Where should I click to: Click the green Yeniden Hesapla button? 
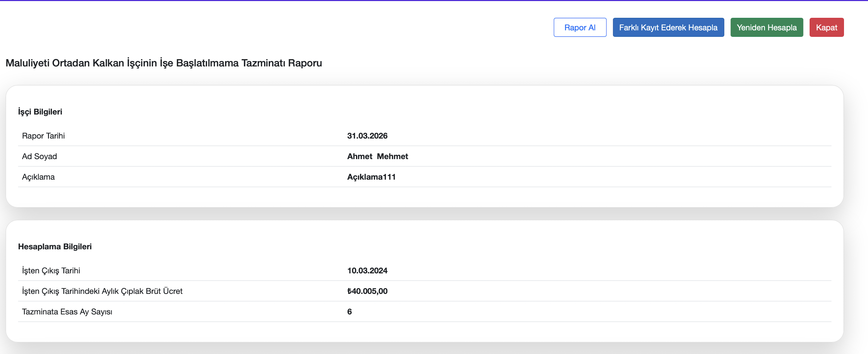click(x=766, y=28)
